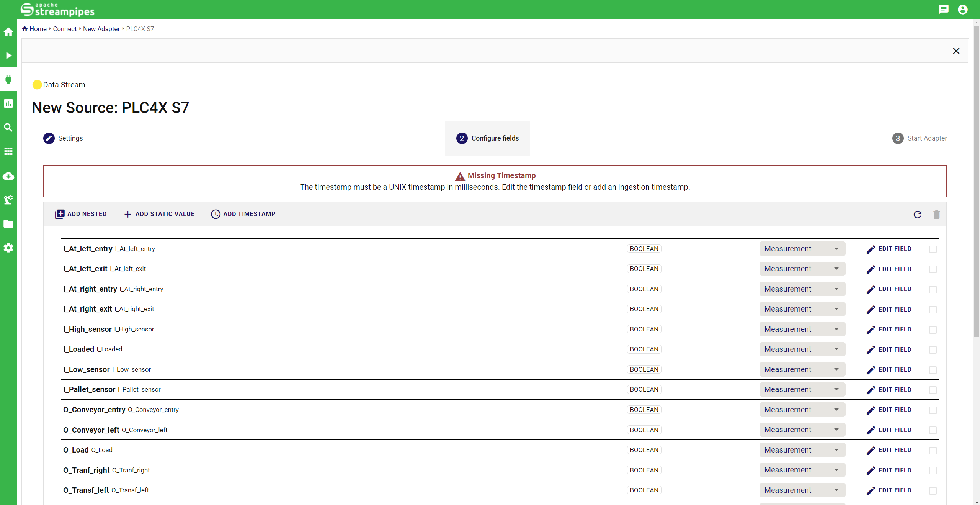
Task: Click the delete trash icon in fields toolbar
Action: [x=936, y=215]
